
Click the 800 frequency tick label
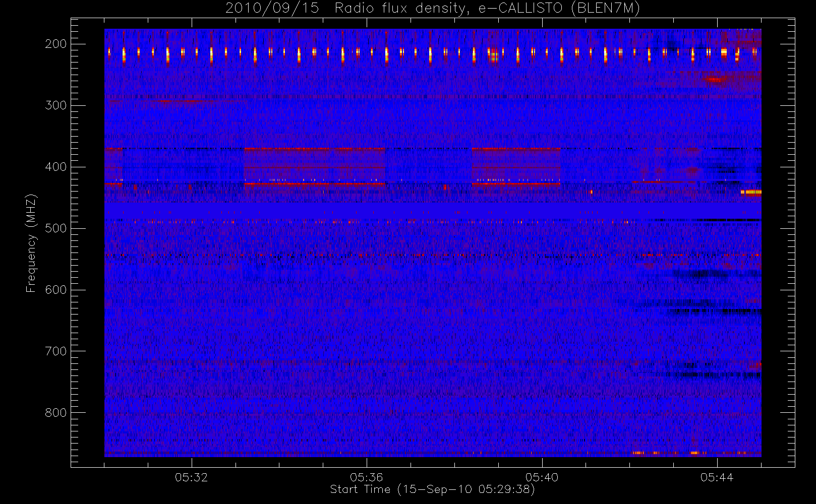(x=55, y=413)
